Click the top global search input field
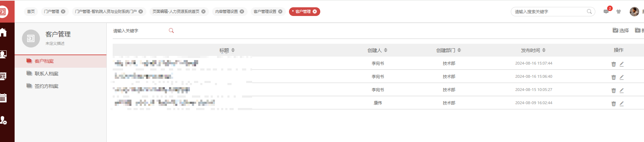The image size is (644, 142). (x=549, y=12)
